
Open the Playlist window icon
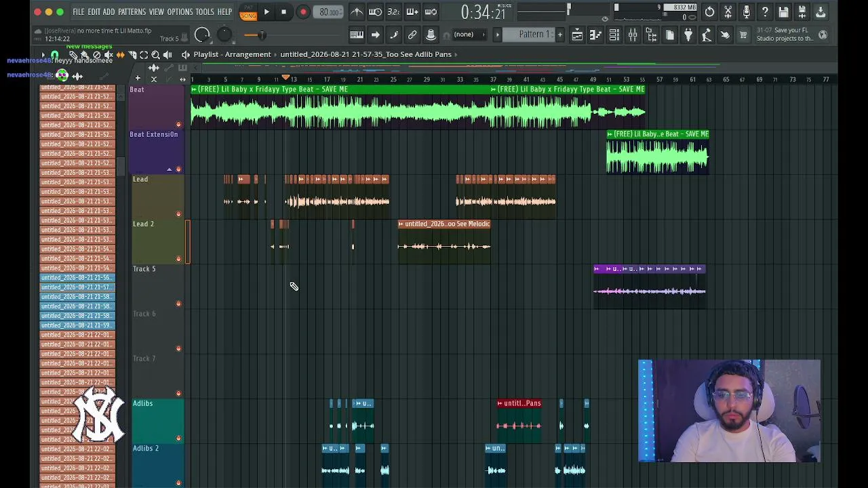click(577, 35)
